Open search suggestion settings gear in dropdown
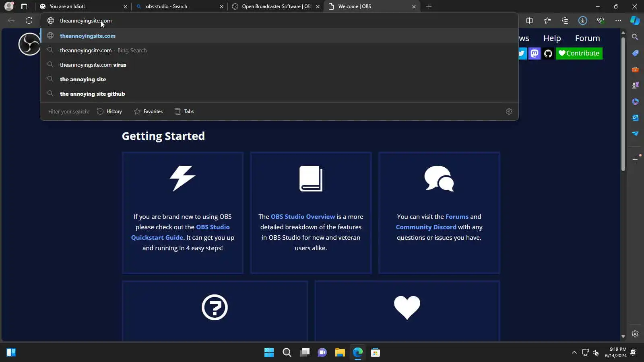Viewport: 644px width, 362px height. coord(509,111)
